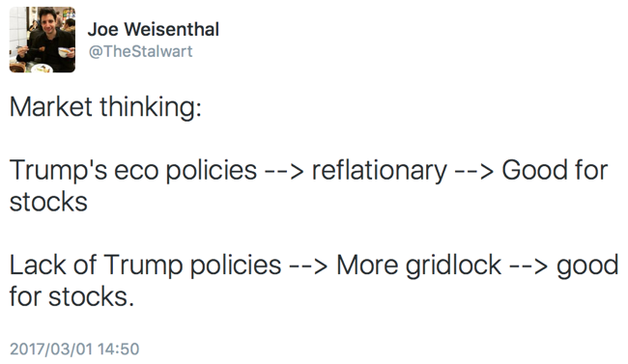Image resolution: width=628 pixels, height=364 pixels.
Task: Click the arrow after 'Lack of Trump policies'
Action: [309, 267]
